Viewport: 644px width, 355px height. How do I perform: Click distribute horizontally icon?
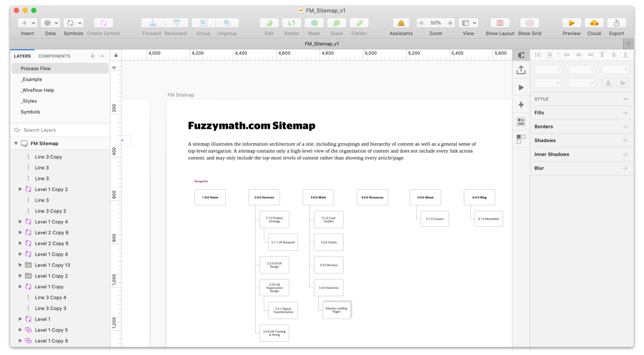tap(538, 55)
